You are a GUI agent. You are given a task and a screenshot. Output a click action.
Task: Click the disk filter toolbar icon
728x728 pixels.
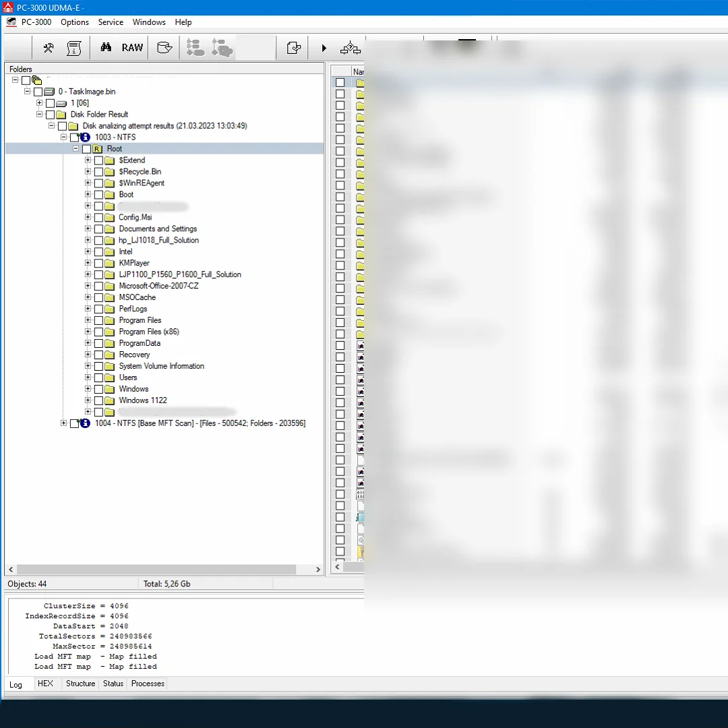click(x=164, y=47)
